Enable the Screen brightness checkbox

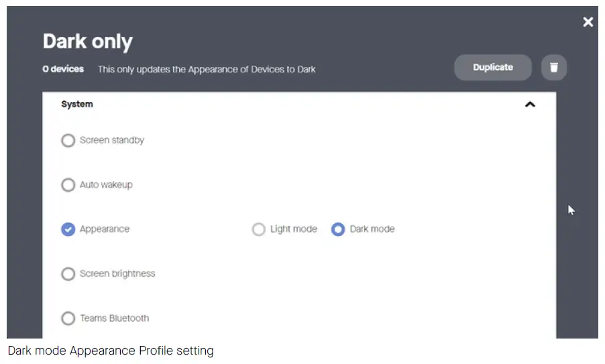[x=68, y=274]
